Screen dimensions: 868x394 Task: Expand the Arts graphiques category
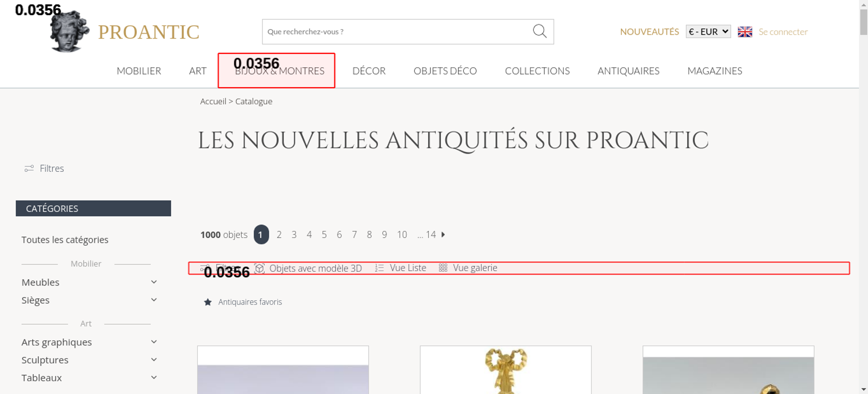coord(154,342)
